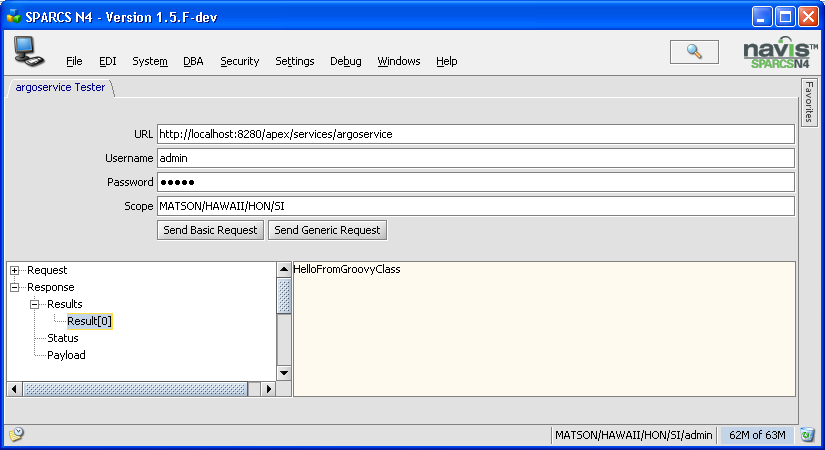Minimize the SPARCS N4 window

click(x=761, y=16)
